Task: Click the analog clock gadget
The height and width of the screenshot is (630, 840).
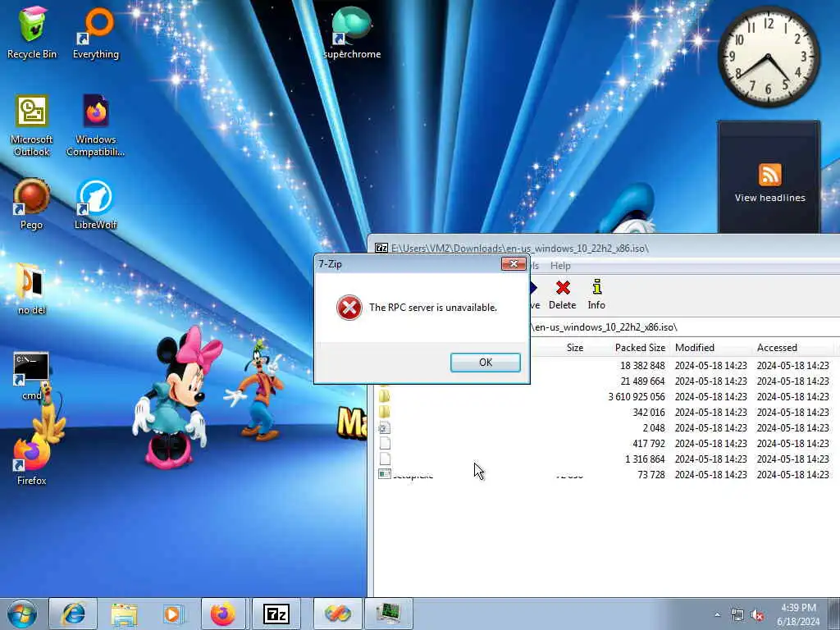Action: pyautogui.click(x=768, y=57)
